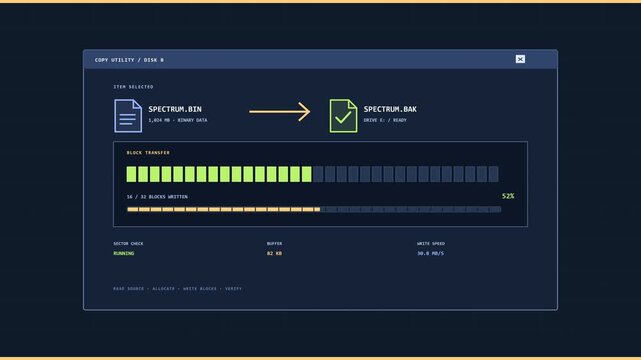Click the RUNNING sector check status
641x360 pixels.
click(124, 253)
